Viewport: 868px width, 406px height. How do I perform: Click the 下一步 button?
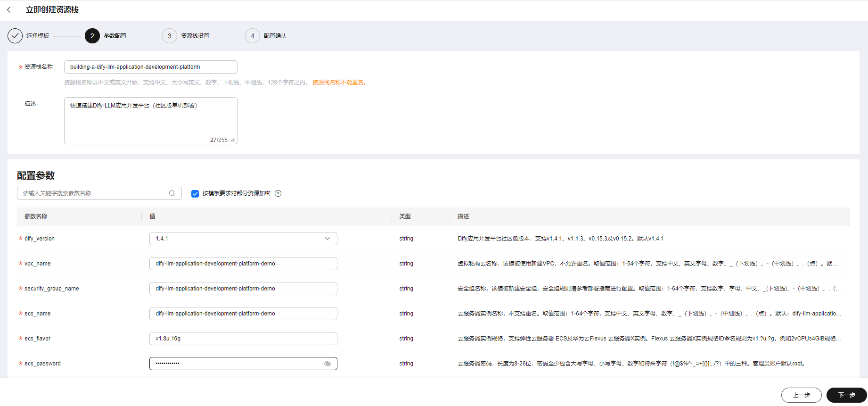coord(847,395)
